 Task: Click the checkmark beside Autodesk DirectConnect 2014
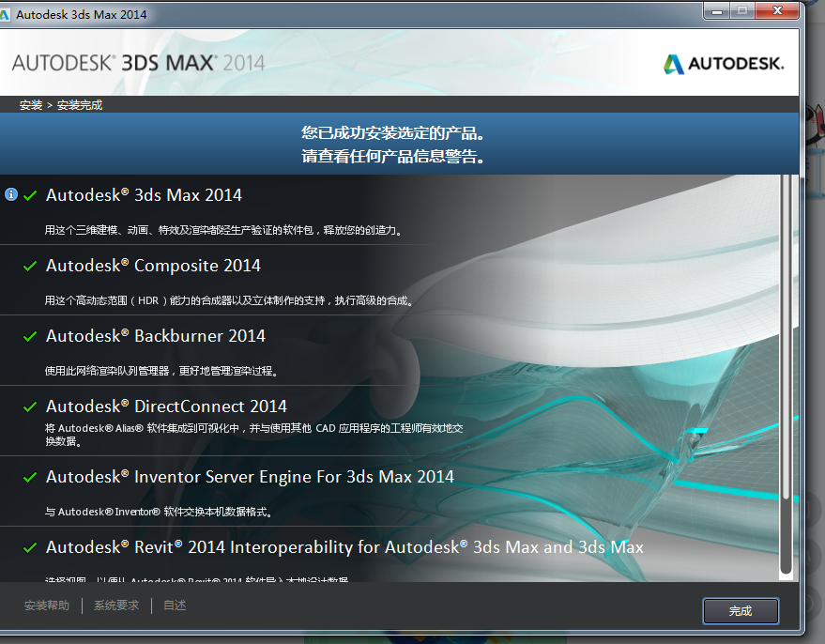(x=30, y=406)
